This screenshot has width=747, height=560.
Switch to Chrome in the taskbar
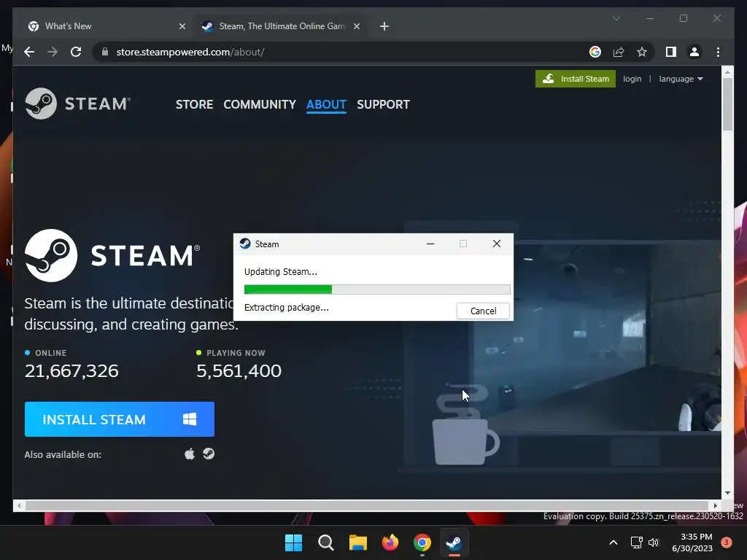422,542
